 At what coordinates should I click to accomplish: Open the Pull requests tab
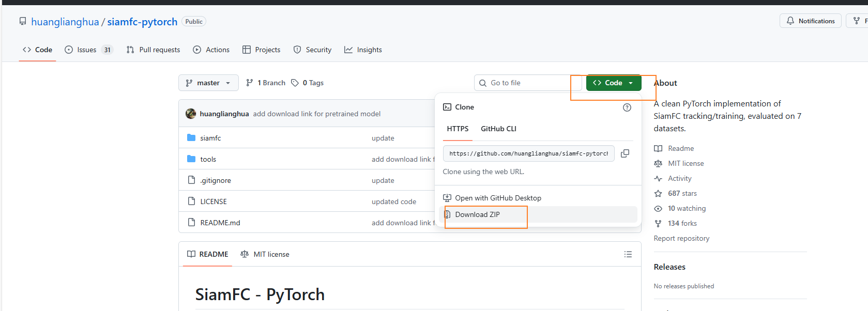coord(154,50)
